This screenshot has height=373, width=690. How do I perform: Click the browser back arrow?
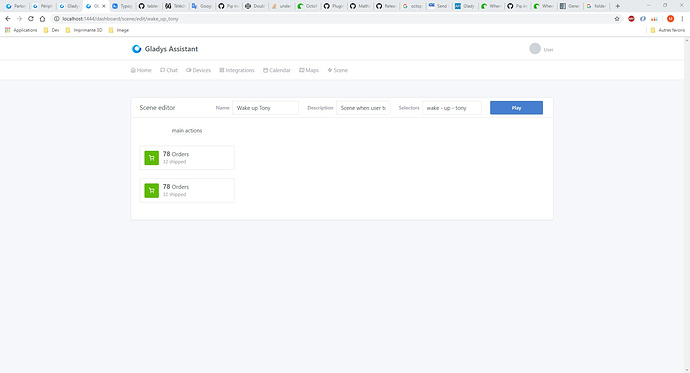tap(7, 19)
